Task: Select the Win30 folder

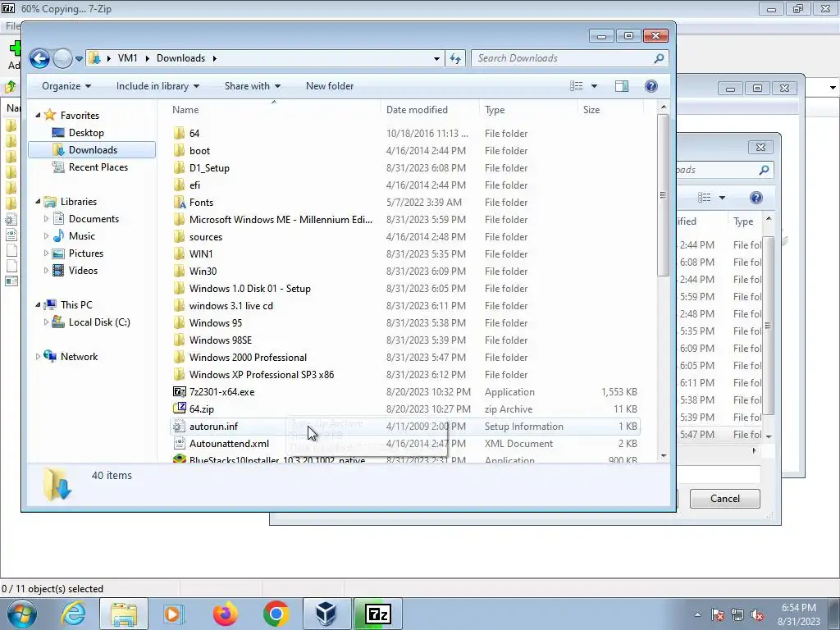Action: pyautogui.click(x=203, y=271)
